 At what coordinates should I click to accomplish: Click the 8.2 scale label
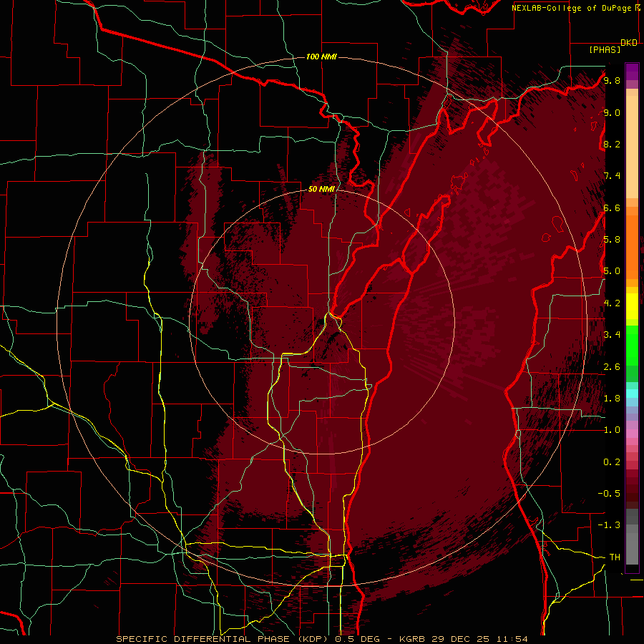612,144
